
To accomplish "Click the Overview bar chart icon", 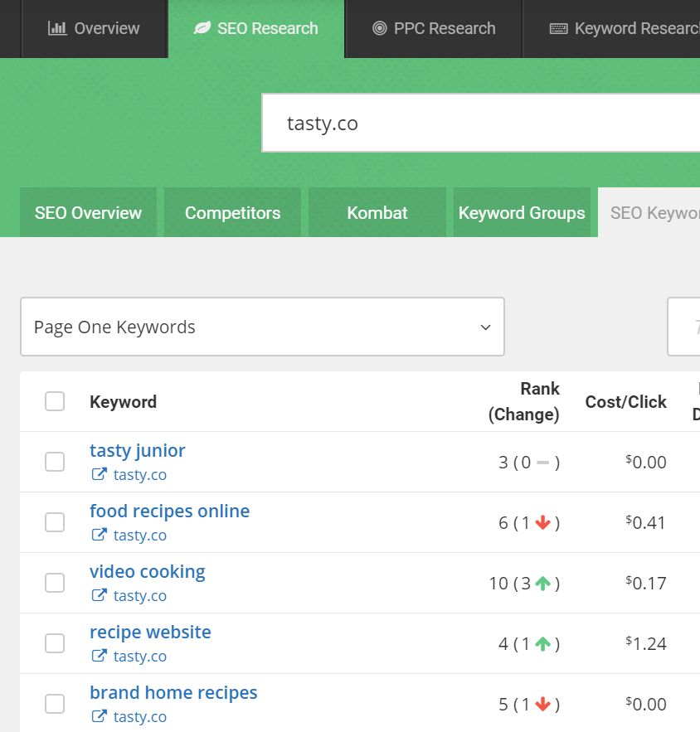I will 57,28.
